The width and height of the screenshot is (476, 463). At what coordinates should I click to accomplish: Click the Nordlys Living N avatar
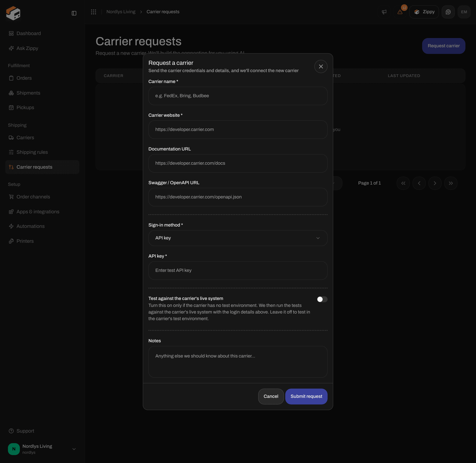pyautogui.click(x=14, y=449)
